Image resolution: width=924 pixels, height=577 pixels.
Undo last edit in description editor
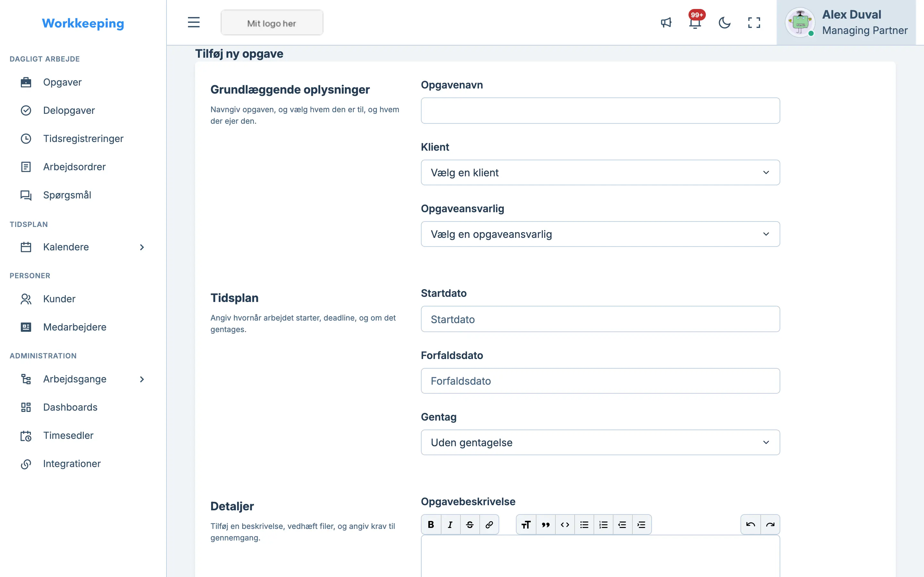tap(751, 524)
